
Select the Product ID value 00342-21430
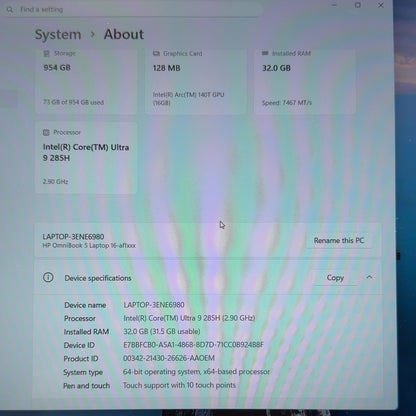pyautogui.click(x=169, y=358)
